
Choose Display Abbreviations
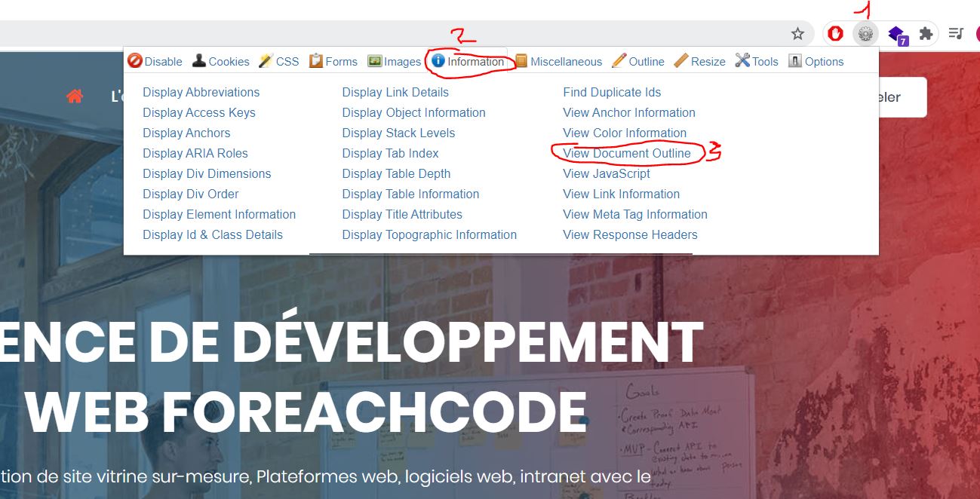coord(201,92)
